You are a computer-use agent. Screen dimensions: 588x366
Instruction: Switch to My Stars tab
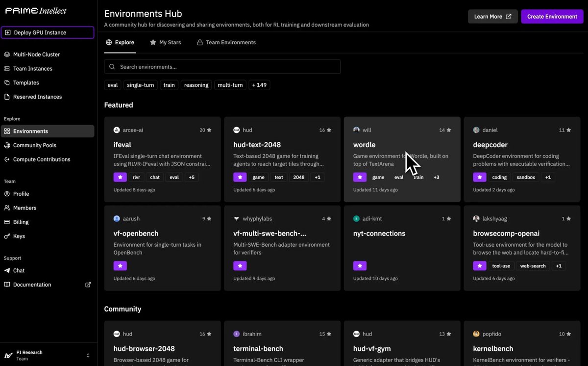(166, 43)
